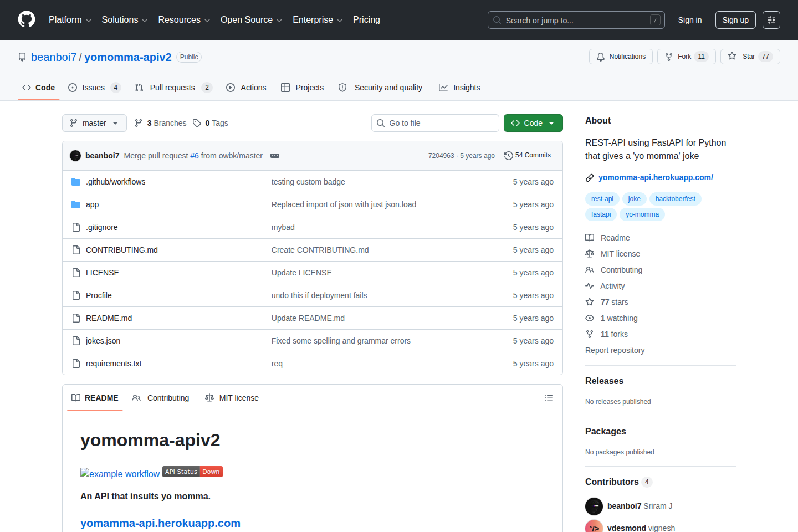
Task: Expand the green Code dropdown button
Action: click(x=533, y=123)
